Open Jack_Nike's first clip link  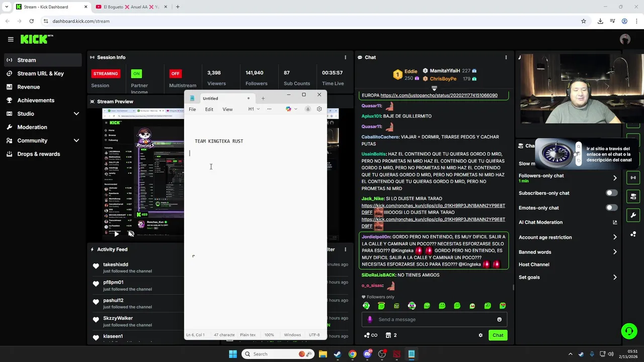click(x=433, y=209)
